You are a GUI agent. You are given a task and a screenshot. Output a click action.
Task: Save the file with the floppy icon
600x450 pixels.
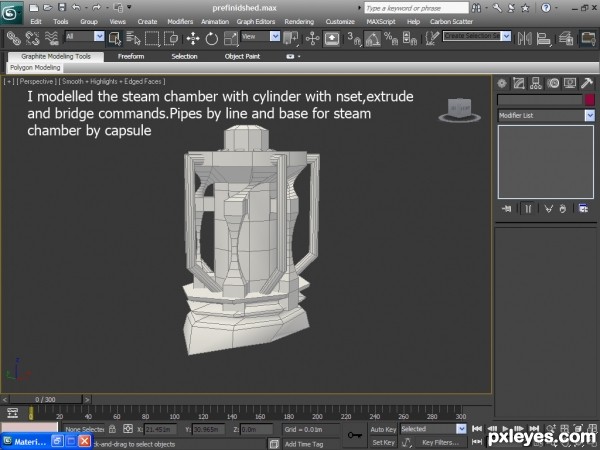point(61,8)
